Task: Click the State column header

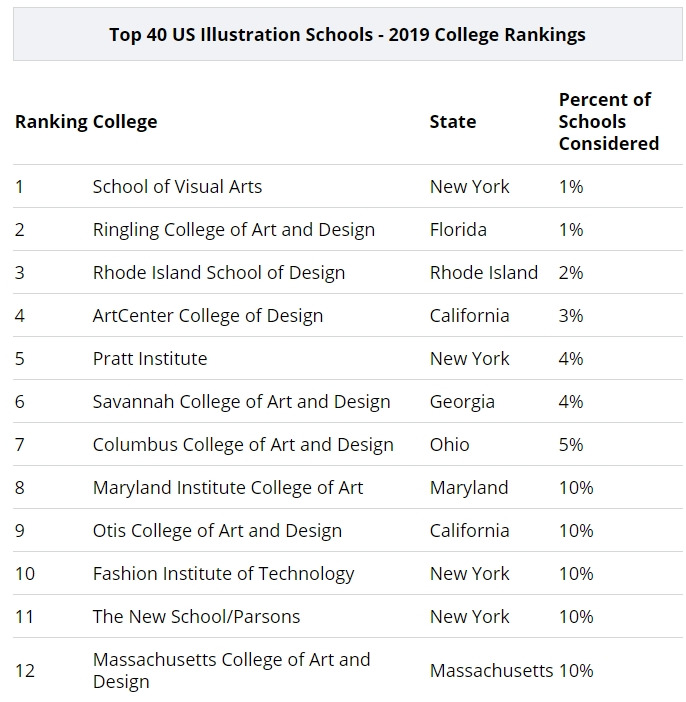Action: (x=453, y=122)
